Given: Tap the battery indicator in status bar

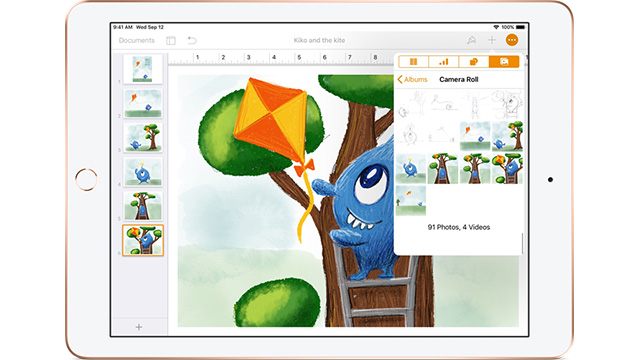Looking at the screenshot, I should click(x=520, y=27).
